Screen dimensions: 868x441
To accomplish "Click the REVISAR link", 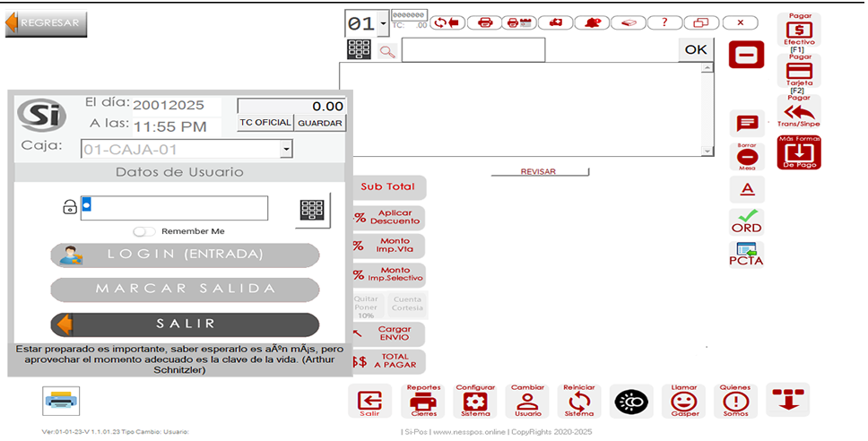I will tap(538, 171).
